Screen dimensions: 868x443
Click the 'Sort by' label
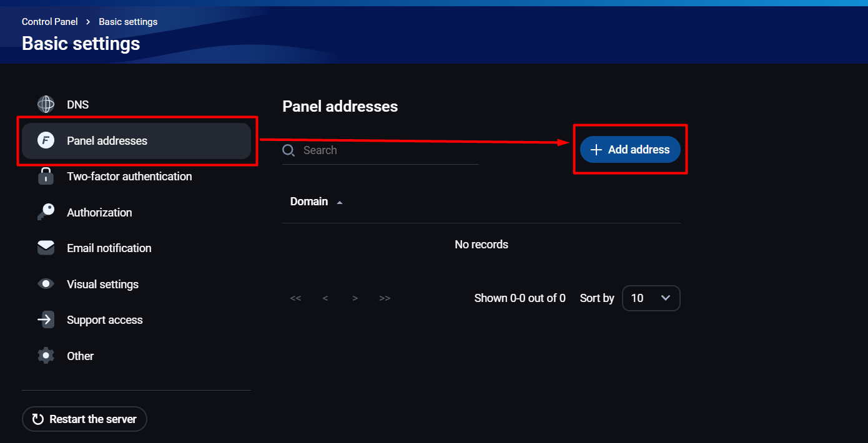point(597,298)
